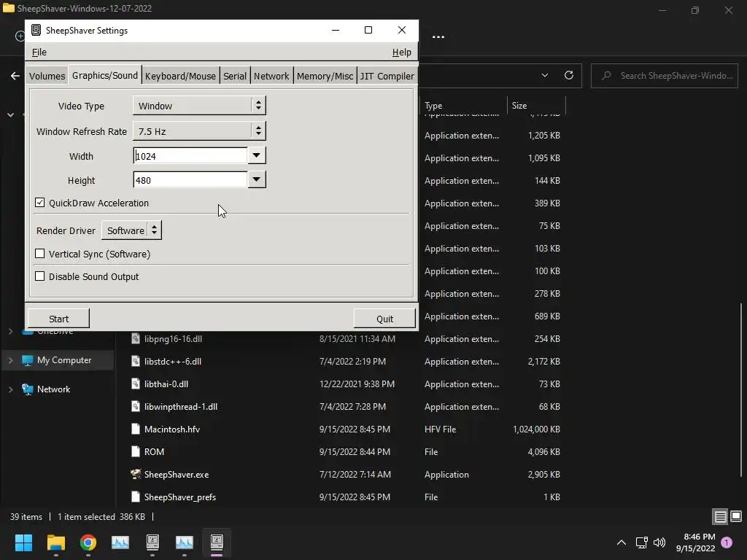Open the Render Driver dropdown
Screen dimensions: 747x560
(x=131, y=230)
